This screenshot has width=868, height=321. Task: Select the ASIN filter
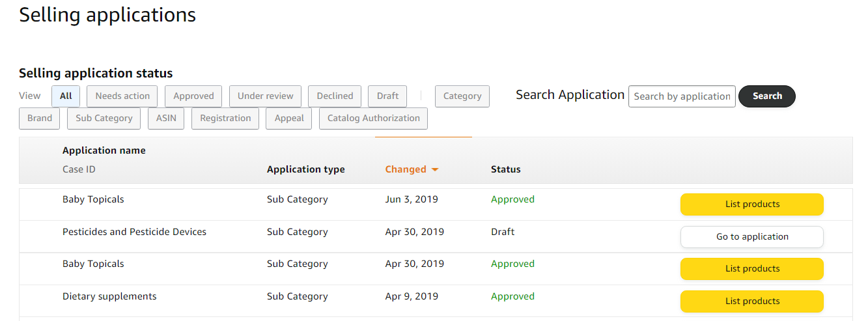click(166, 119)
